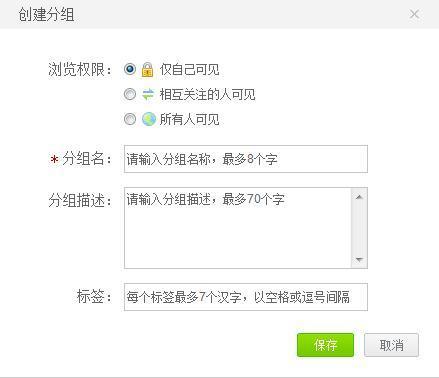Click the 所有人可见 text label
Image resolution: width=439 pixels, height=378 pixels.
(x=189, y=119)
